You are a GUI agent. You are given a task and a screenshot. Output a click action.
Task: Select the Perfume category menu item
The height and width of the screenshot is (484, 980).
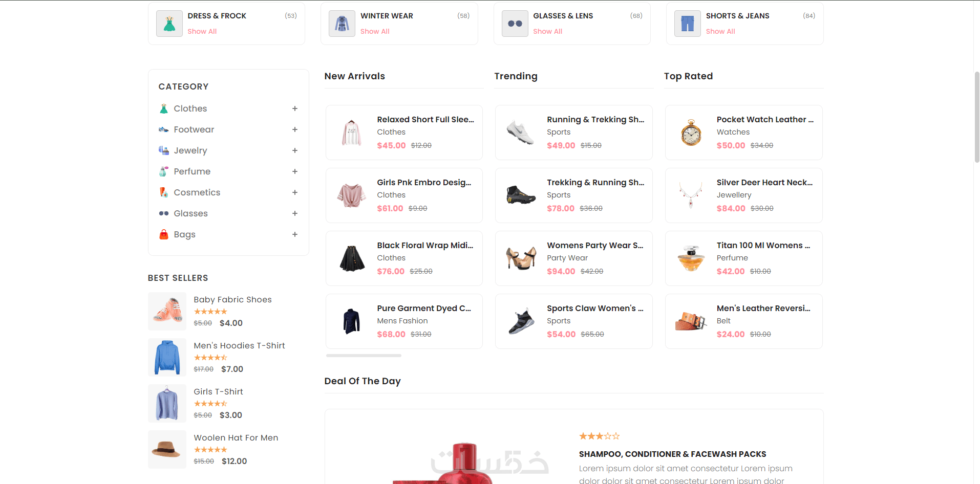pyautogui.click(x=192, y=171)
